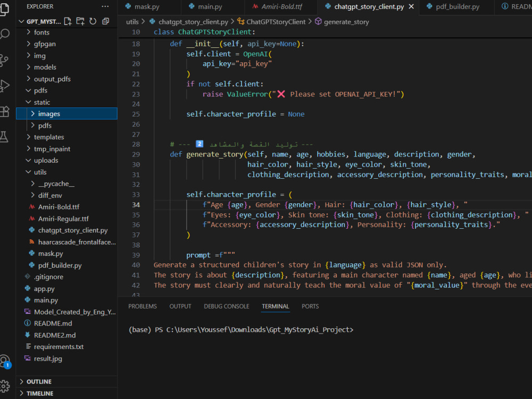Screen dimensions: 532x399
Task: Open the Search view in activity bar
Action: (x=5, y=34)
